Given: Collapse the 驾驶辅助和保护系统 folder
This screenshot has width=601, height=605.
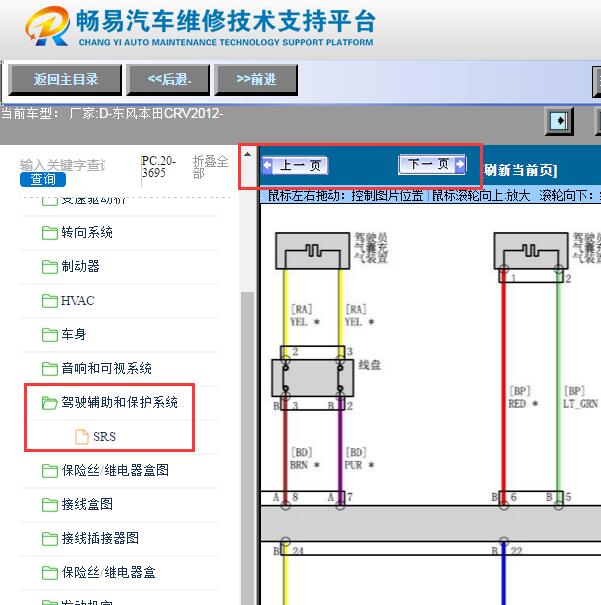Looking at the screenshot, I should tap(119, 402).
